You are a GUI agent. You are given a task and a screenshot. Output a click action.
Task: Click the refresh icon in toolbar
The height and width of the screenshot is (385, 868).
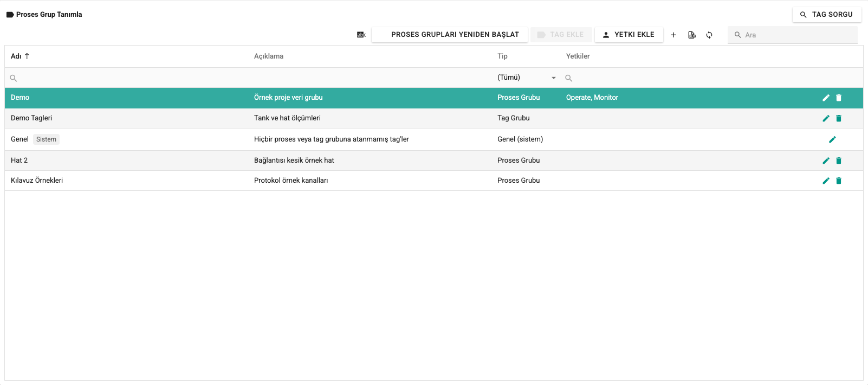pos(709,35)
